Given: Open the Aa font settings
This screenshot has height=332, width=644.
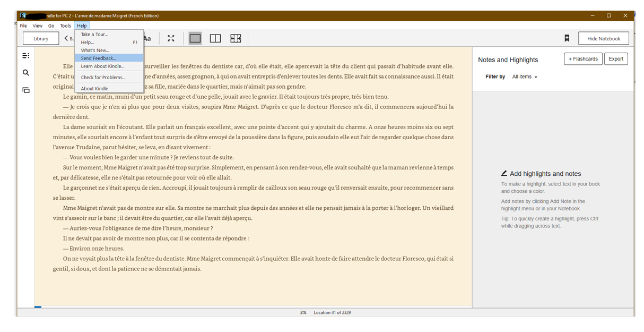Looking at the screenshot, I should pyautogui.click(x=147, y=38).
